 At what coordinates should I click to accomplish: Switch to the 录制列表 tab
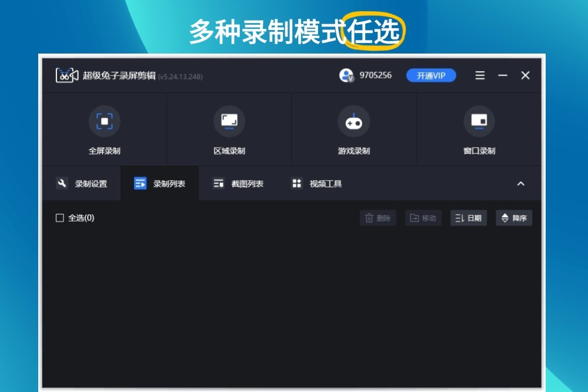point(159,184)
